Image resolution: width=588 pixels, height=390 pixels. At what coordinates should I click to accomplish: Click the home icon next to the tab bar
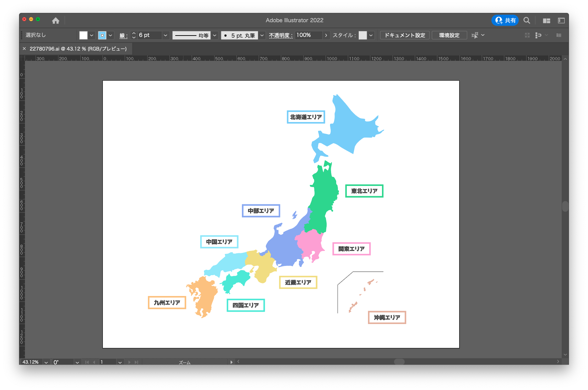[x=56, y=21]
